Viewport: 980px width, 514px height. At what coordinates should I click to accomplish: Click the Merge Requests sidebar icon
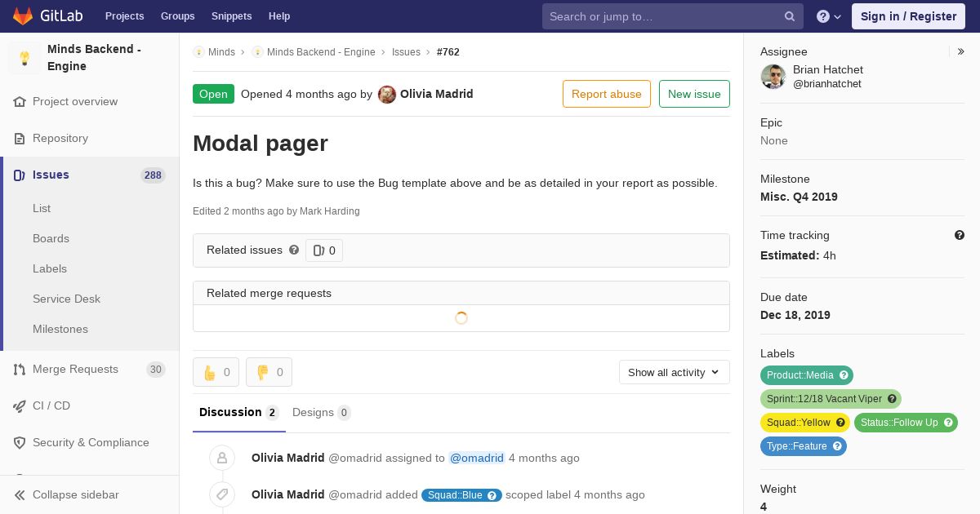point(20,370)
